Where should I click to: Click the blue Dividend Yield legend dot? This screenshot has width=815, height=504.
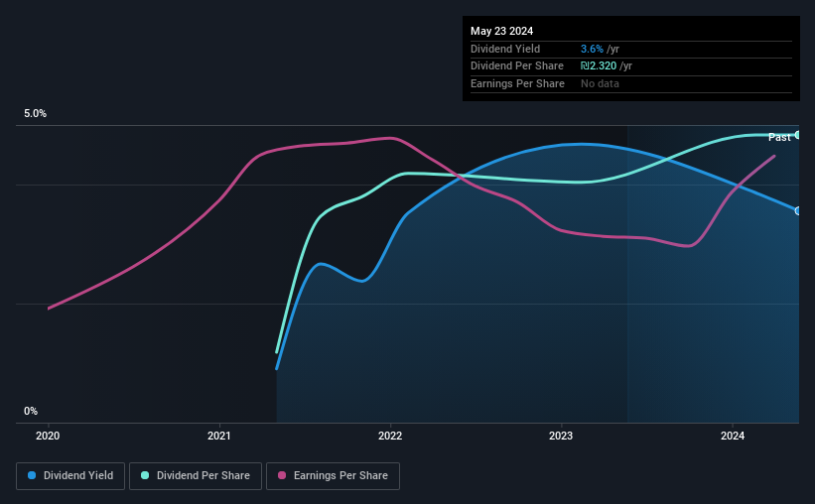tap(32, 475)
